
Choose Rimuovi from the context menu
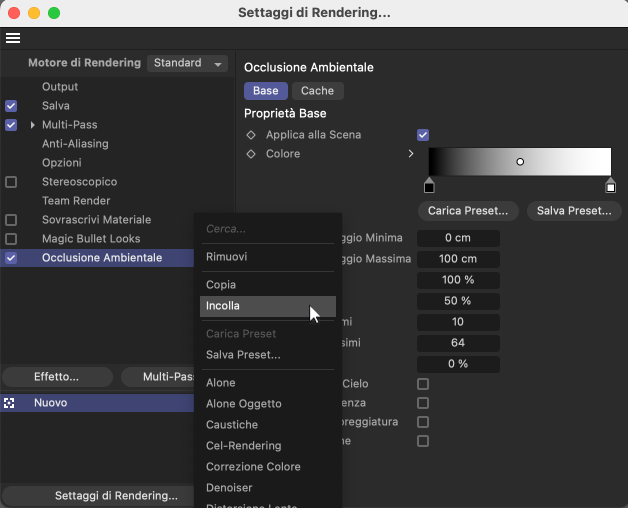pyautogui.click(x=268, y=257)
